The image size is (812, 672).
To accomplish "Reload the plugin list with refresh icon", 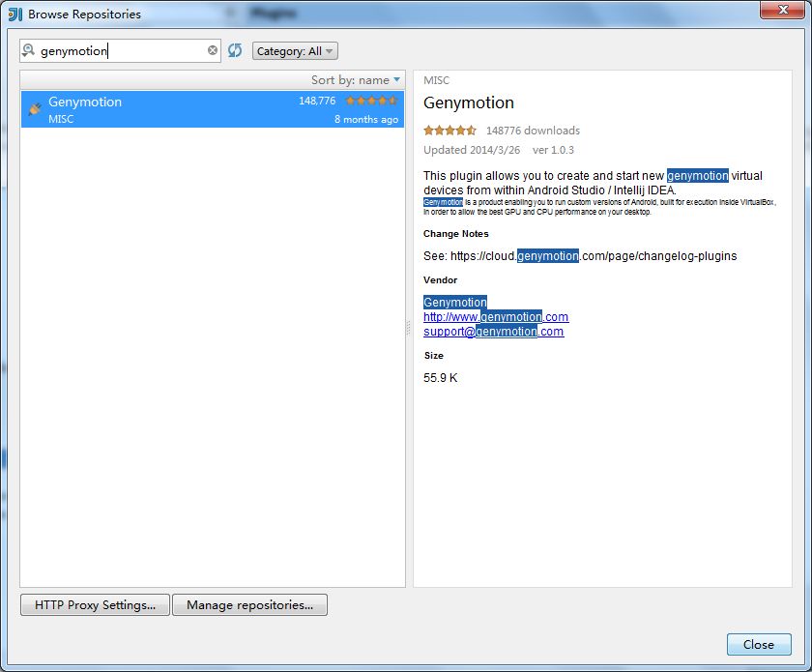I will [x=235, y=50].
